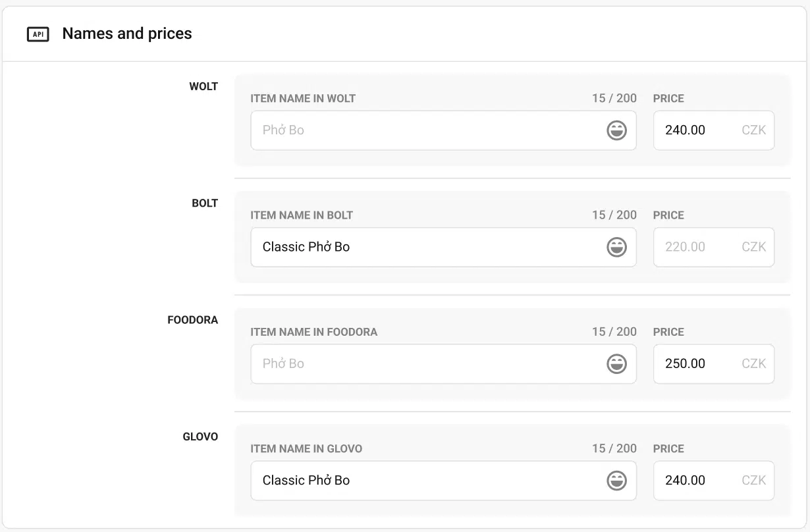Screen dimensions: 810x532
Task: Click the FOODORA section label
Action: pos(193,320)
